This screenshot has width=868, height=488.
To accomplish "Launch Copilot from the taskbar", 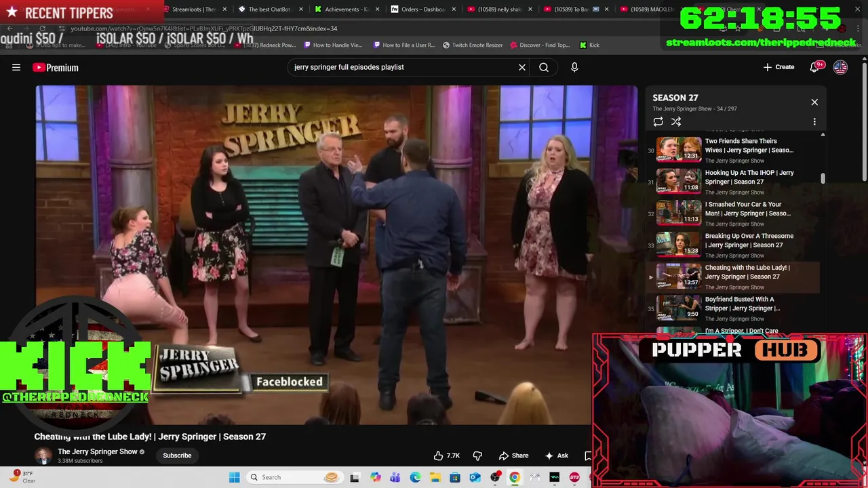I will tap(376, 477).
